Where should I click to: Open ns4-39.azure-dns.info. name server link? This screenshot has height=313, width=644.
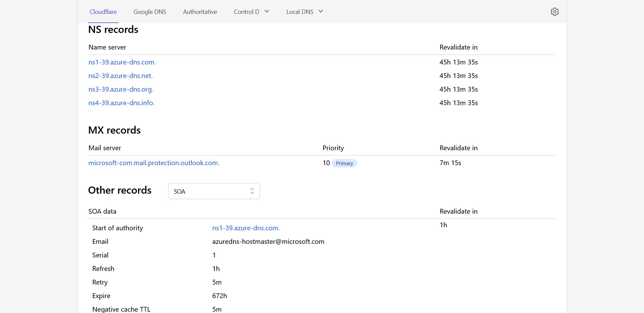coord(121,103)
